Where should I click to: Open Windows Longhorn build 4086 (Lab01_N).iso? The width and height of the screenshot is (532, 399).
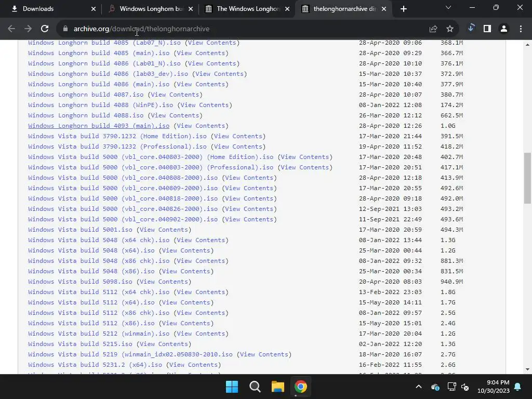pyautogui.click(x=104, y=63)
